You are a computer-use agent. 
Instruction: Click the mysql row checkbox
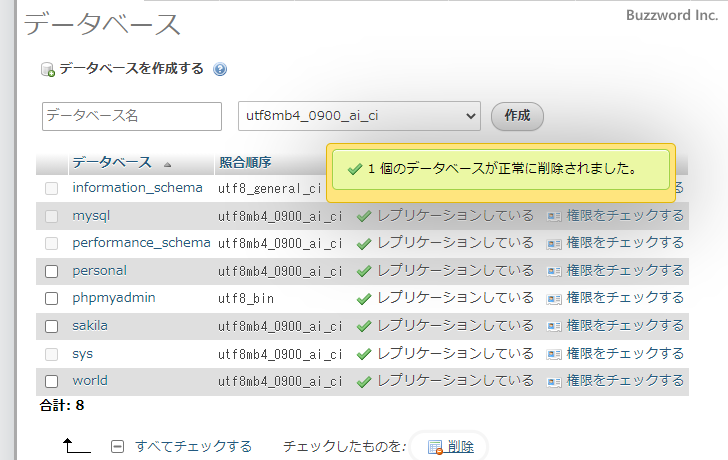[x=52, y=216]
